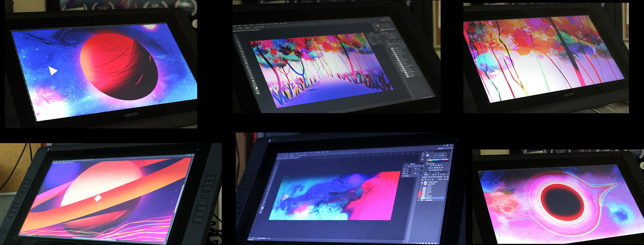Viewport: 644px width, 245px height.
Task: Open the Editar menu in forest-painting Photoshop
Action: click(240, 26)
